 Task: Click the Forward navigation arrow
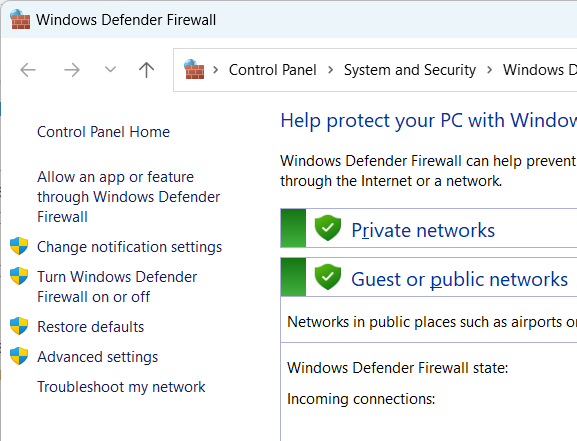click(x=72, y=70)
